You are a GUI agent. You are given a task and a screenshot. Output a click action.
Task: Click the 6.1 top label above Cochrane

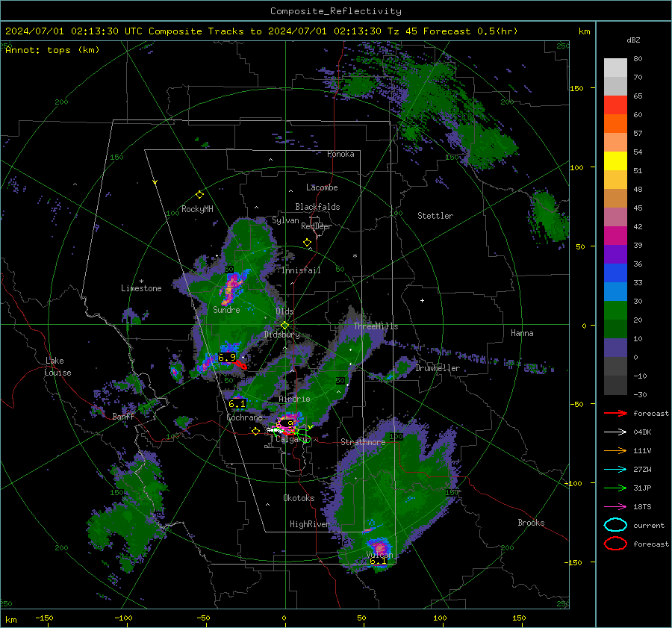pos(237,403)
